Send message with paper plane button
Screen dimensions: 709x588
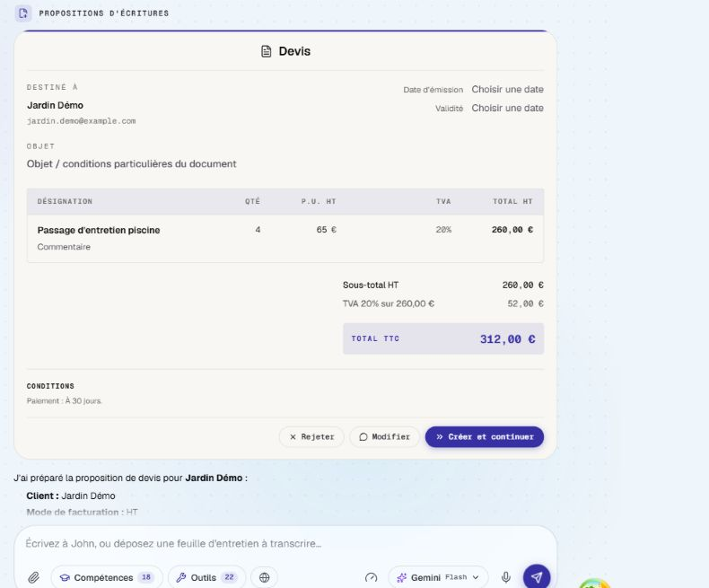coord(537,577)
